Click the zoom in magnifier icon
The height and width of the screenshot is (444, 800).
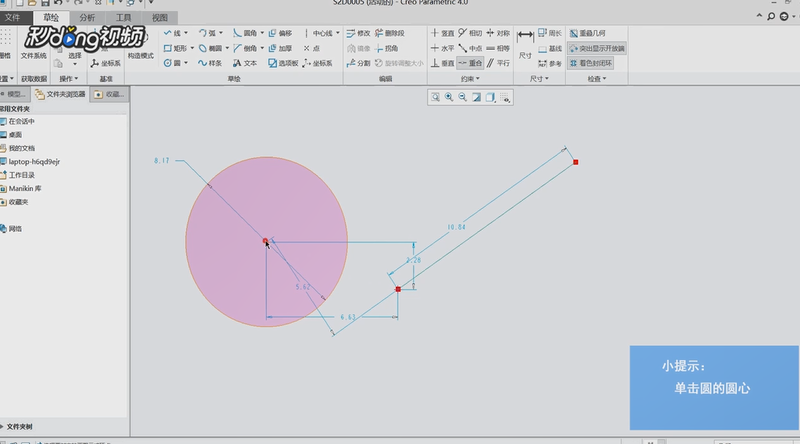449,97
